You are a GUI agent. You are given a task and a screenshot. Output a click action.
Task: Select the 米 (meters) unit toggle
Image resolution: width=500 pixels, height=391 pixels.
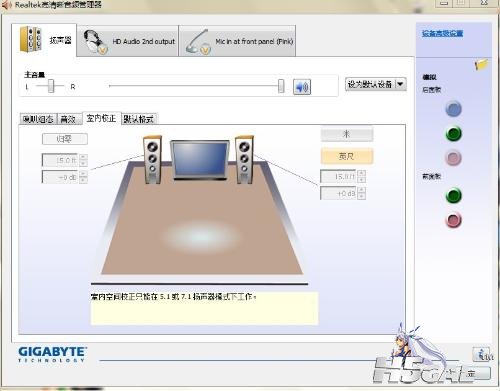coord(347,134)
